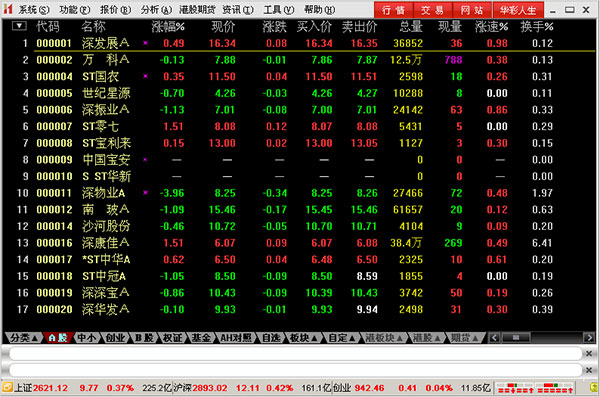The height and width of the screenshot is (397, 600).
Task: Switch to the AH对照 tab
Action: click(x=236, y=338)
